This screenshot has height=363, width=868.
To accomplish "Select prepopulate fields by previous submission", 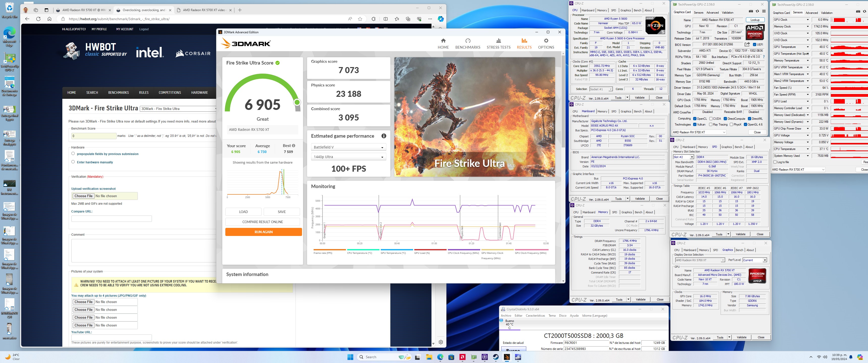I will pyautogui.click(x=73, y=154).
